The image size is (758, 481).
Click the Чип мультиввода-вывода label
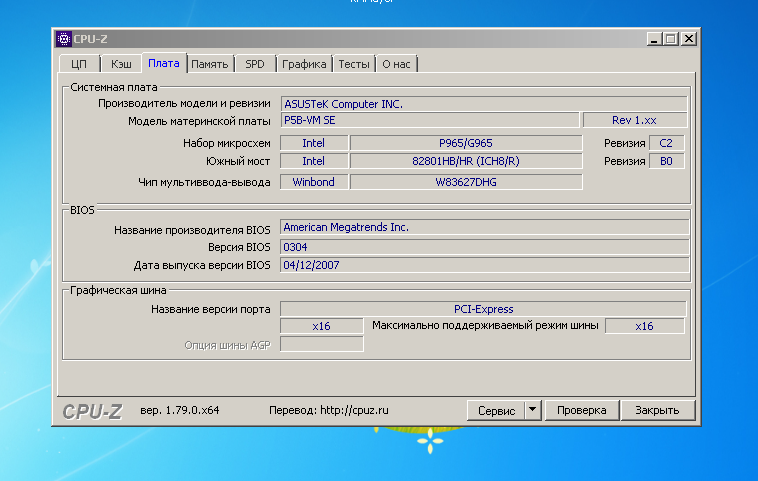204,182
